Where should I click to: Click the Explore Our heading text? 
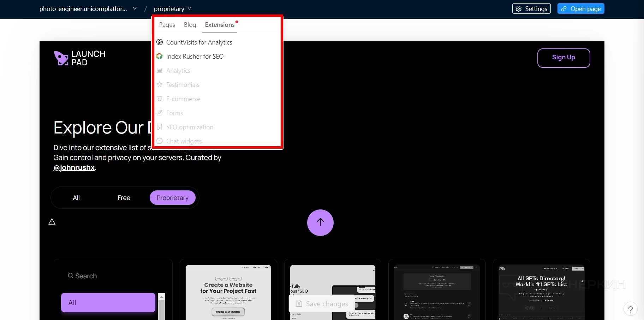pyautogui.click(x=102, y=128)
